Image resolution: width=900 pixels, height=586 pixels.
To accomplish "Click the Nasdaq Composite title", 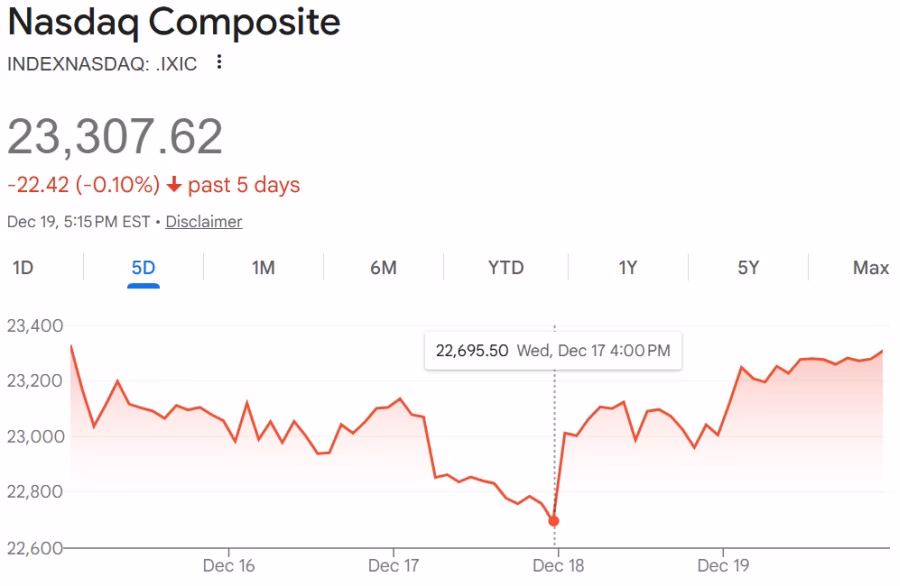I will [173, 22].
